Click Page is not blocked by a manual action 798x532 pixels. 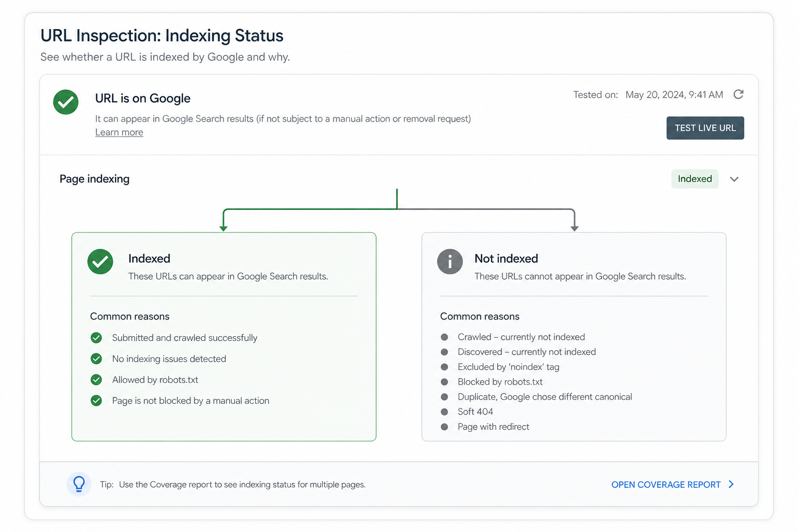tap(191, 401)
